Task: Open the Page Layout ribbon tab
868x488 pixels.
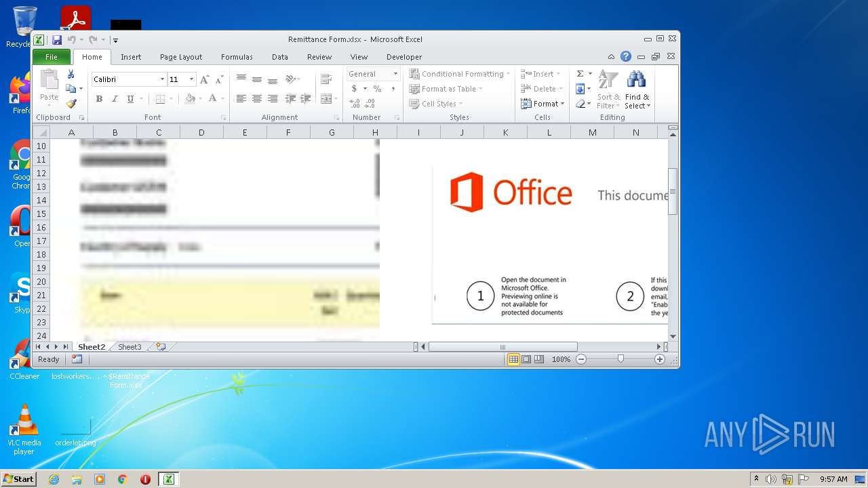Action: [x=181, y=57]
